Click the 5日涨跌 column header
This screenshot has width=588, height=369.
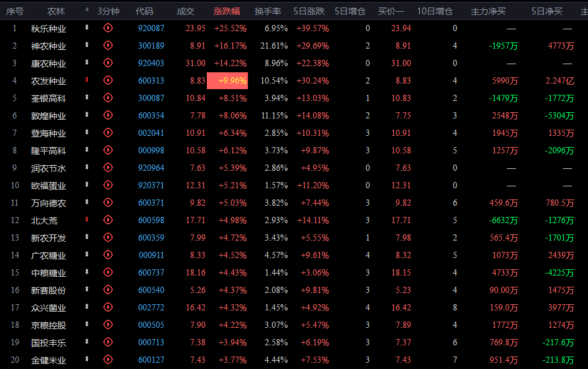click(x=310, y=11)
